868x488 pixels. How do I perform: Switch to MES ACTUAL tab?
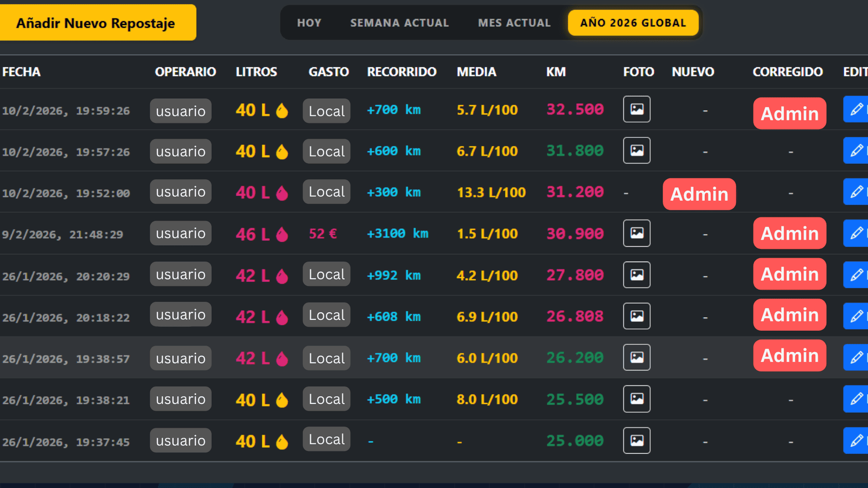pyautogui.click(x=514, y=23)
